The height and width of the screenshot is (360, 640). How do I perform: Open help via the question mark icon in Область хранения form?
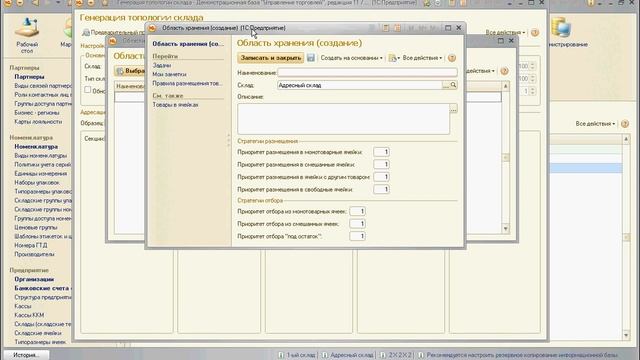click(451, 58)
